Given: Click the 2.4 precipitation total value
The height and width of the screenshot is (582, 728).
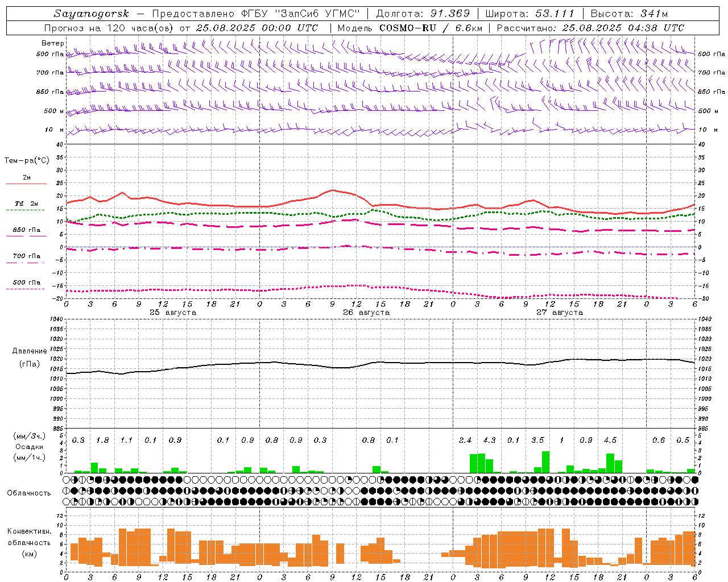Looking at the screenshot, I should [465, 440].
